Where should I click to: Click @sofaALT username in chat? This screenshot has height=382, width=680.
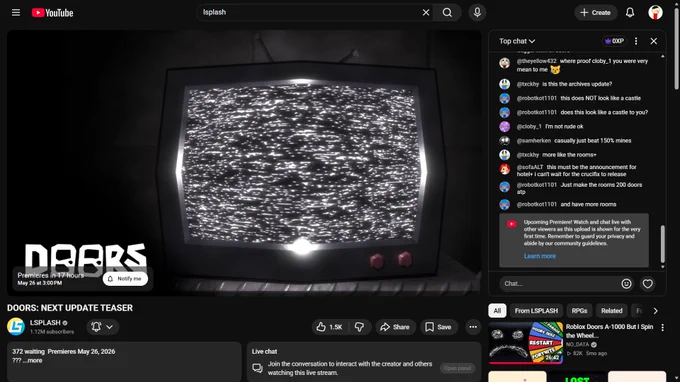point(530,167)
